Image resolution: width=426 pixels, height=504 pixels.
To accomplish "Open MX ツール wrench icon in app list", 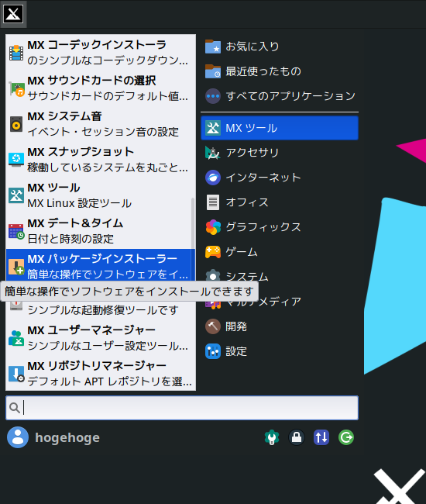I will click(16, 195).
